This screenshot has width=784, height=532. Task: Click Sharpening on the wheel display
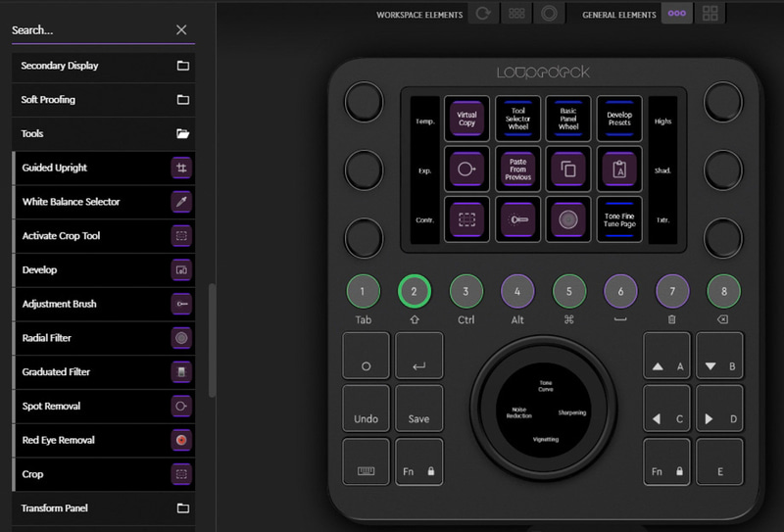pyautogui.click(x=572, y=412)
